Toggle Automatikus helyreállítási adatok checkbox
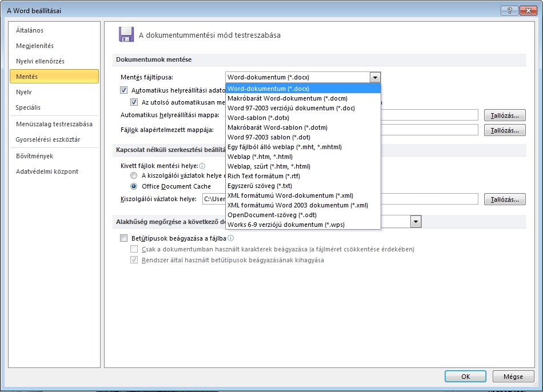The height and width of the screenshot is (392, 543). tap(123, 90)
